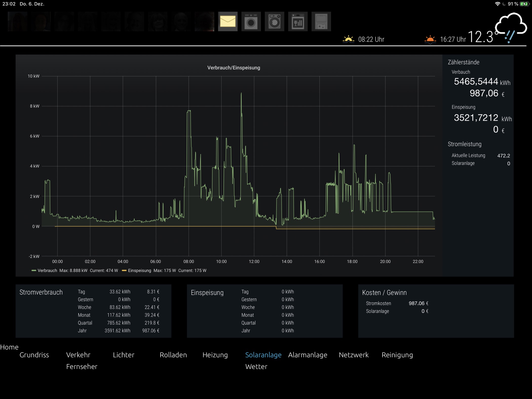Open the Wetter submenu entry
The image size is (532, 399).
tap(256, 367)
